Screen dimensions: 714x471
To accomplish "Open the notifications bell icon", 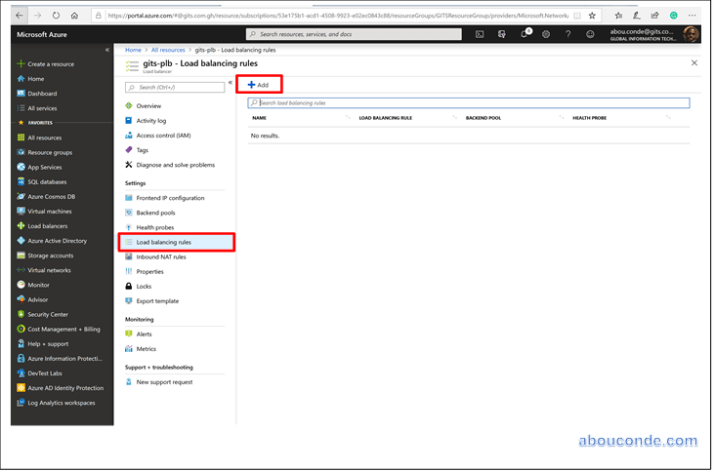I will pyautogui.click(x=524, y=34).
